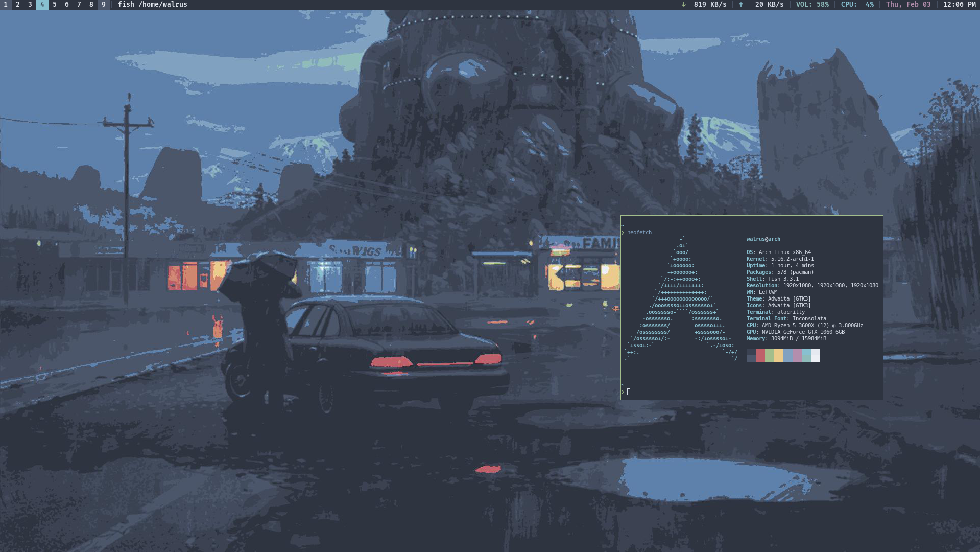This screenshot has width=980, height=552.
Task: Click the terminal prompt cursor at bottom
Action: [x=629, y=392]
